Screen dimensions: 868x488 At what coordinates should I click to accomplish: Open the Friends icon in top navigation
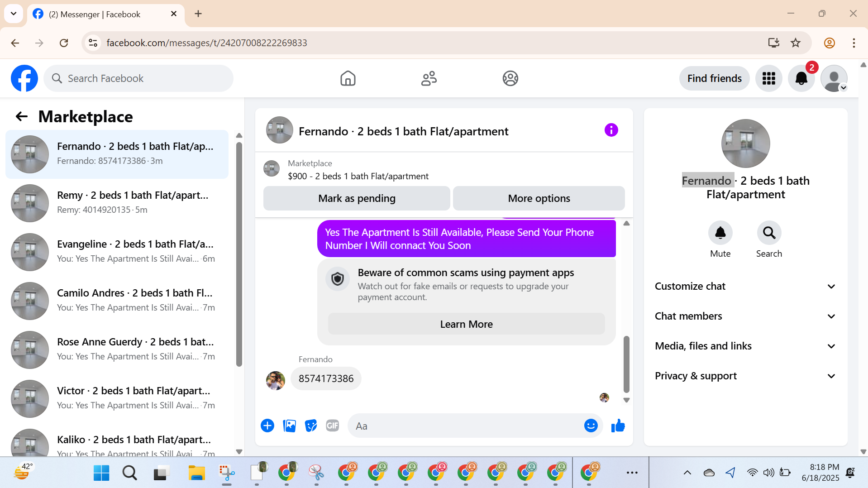pyautogui.click(x=429, y=78)
